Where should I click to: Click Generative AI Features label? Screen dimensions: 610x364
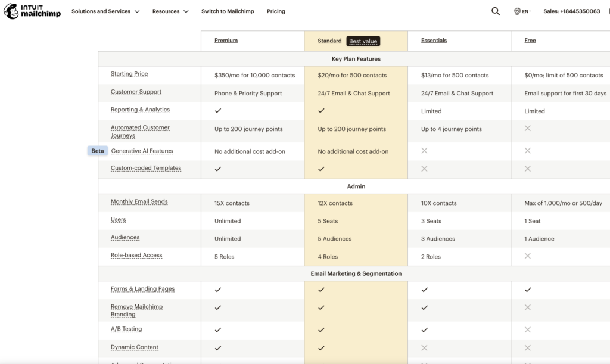click(142, 151)
